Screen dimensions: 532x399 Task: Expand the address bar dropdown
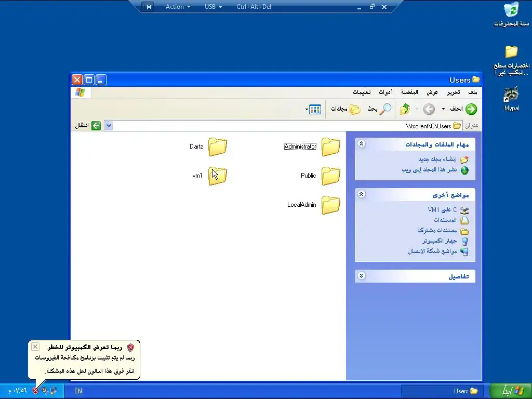[x=109, y=126]
